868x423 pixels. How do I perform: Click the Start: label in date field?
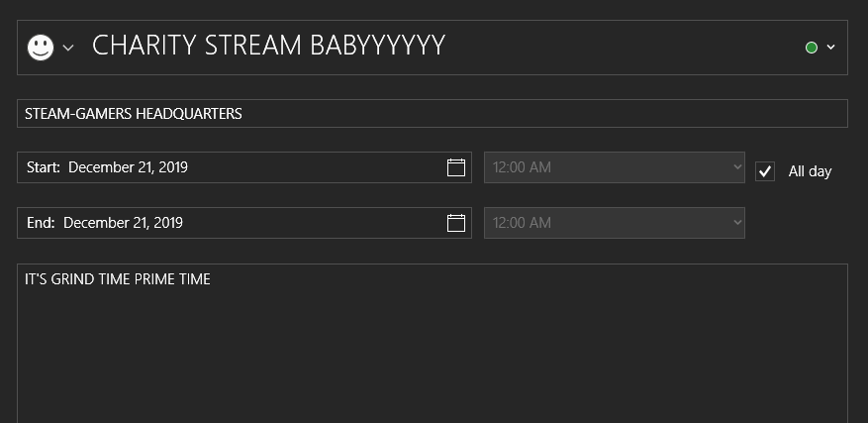tap(44, 167)
